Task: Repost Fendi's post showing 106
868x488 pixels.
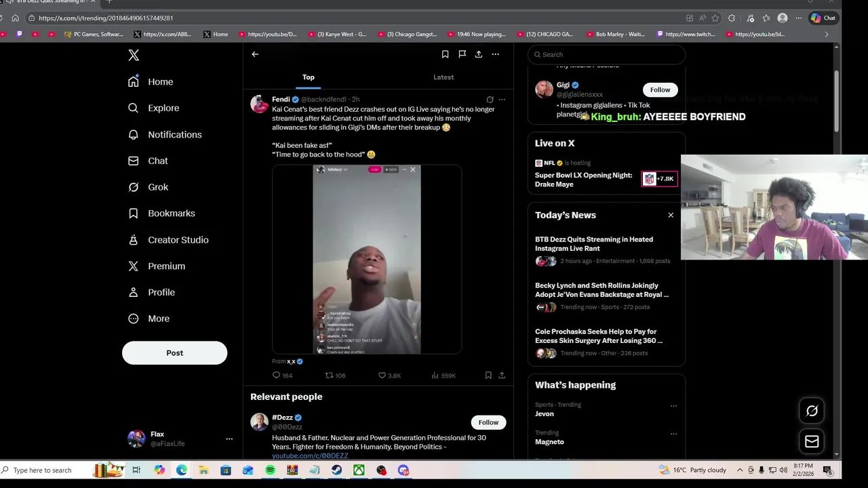Action: pyautogui.click(x=336, y=375)
